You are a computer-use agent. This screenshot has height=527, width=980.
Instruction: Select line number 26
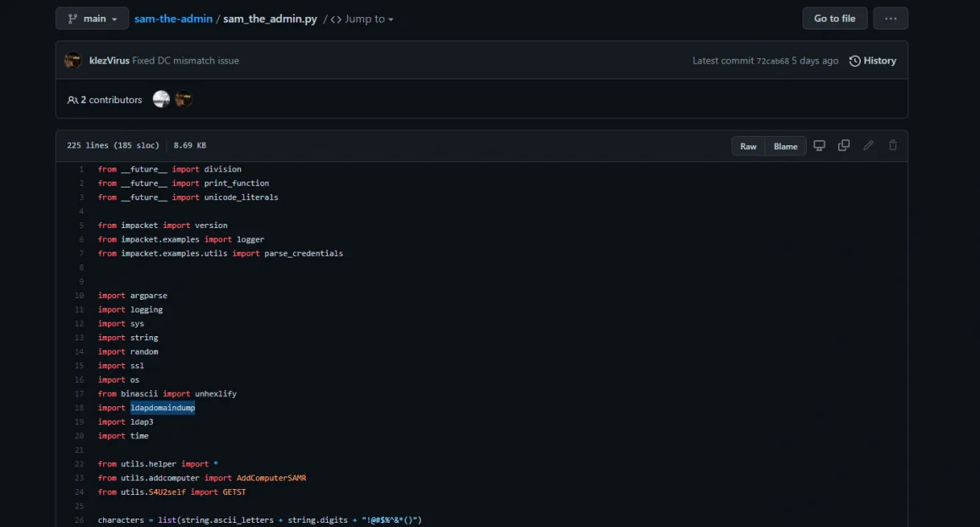[x=79, y=520]
